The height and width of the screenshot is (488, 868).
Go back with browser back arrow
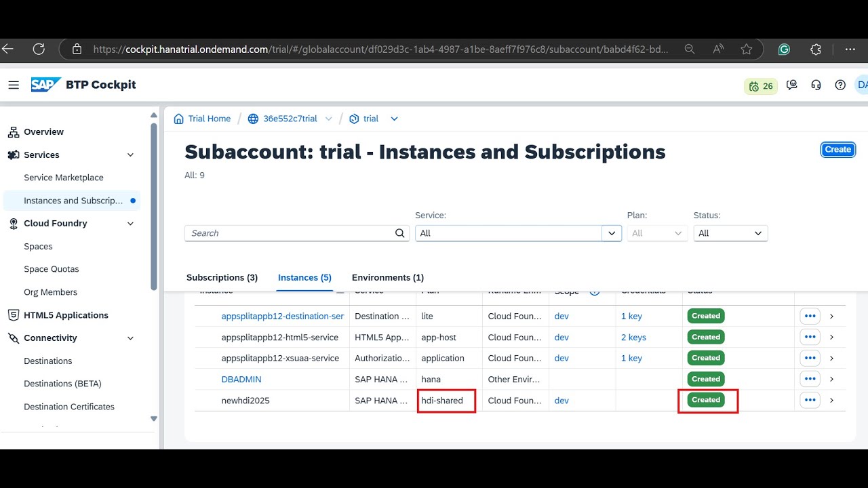(x=7, y=49)
